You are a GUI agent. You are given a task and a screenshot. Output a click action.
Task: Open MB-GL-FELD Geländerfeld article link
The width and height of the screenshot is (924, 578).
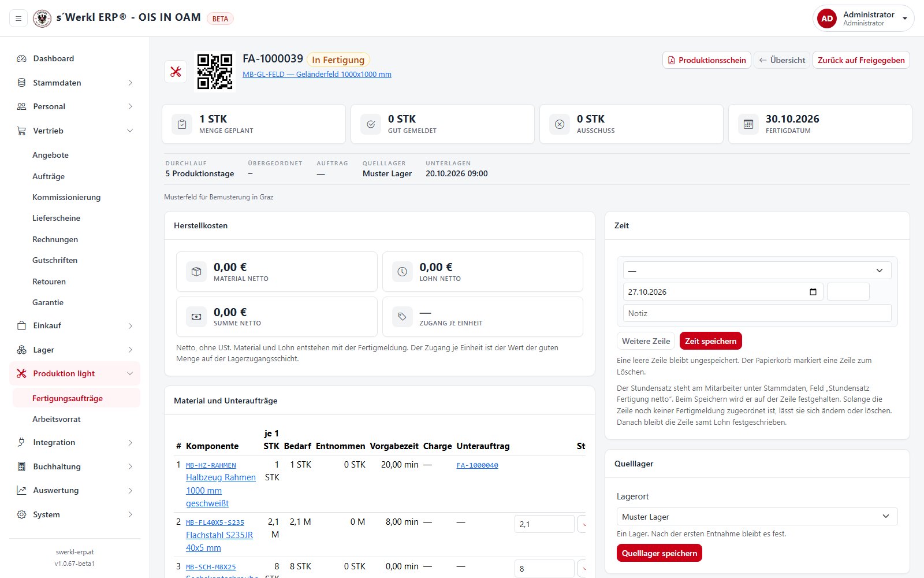[317, 75]
